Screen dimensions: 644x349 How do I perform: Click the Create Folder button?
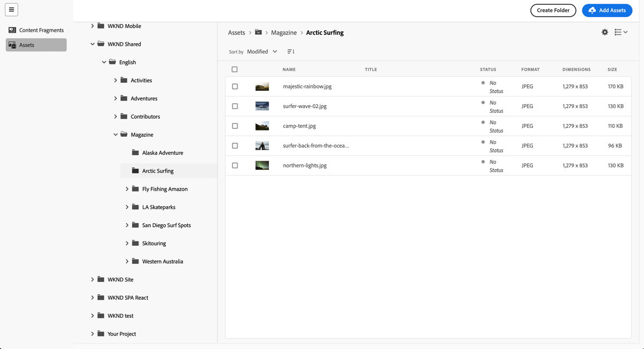(x=553, y=10)
